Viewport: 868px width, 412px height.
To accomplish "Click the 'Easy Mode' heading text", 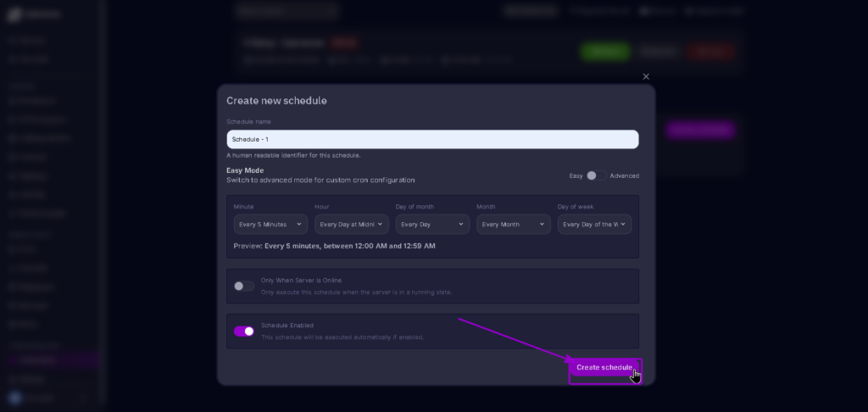I will (245, 170).
